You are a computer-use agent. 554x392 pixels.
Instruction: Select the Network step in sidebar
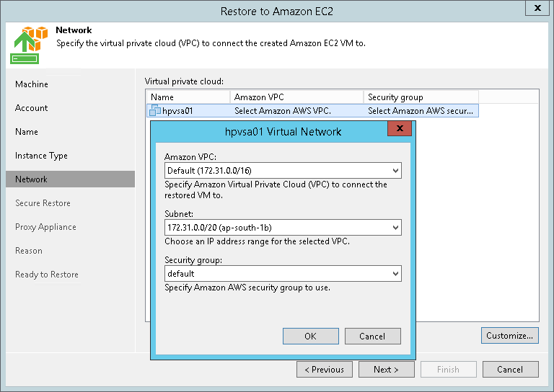point(31,179)
